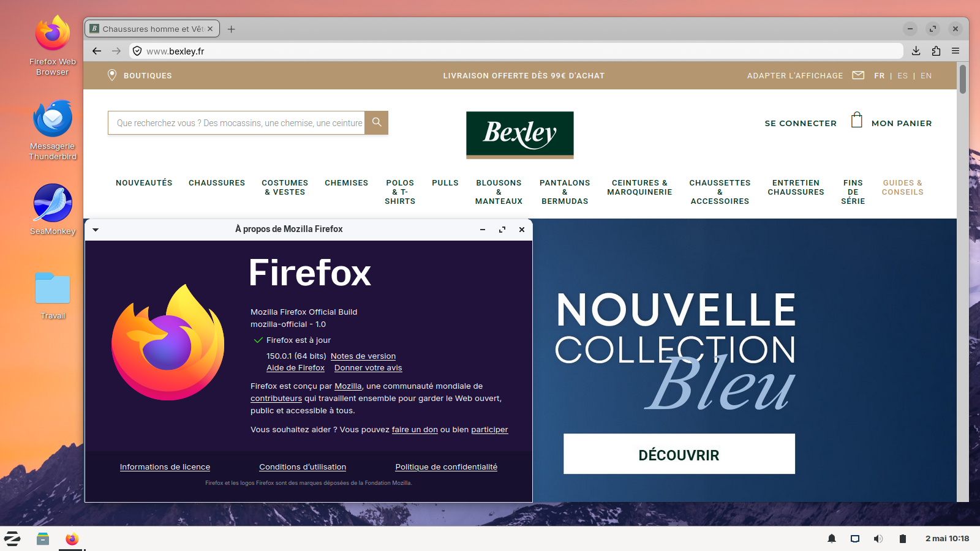Click the site security shield icon in address bar
The width and height of the screenshot is (980, 551).
click(137, 51)
